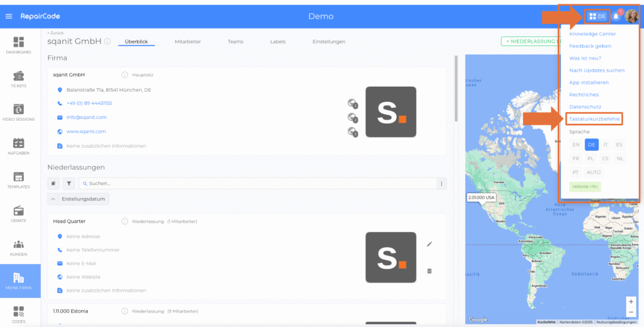Open the Dashboard sidebar icon

pos(18,45)
